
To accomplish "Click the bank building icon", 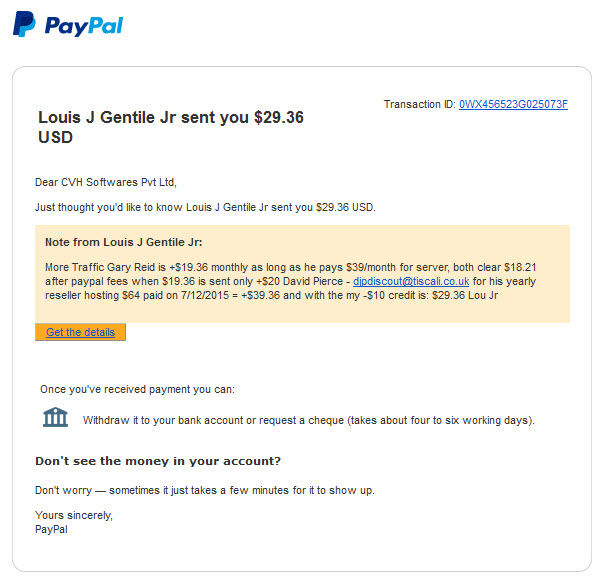I will (55, 417).
